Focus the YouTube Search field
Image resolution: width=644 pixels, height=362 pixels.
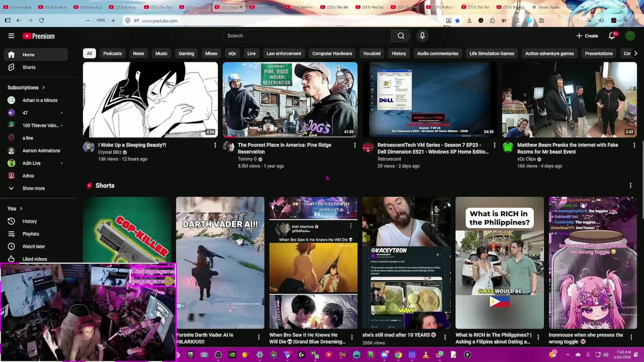pos(306,36)
